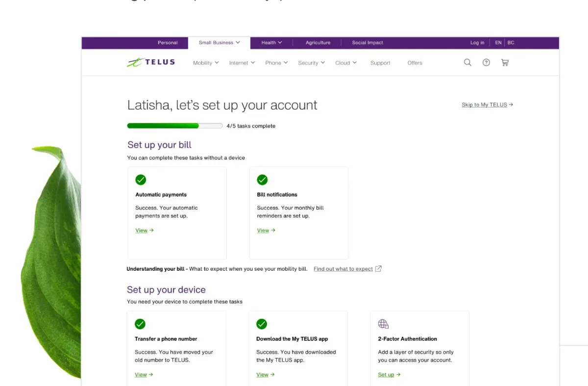The image size is (588, 386).
Task: Click the Bill notifications card title
Action: [277, 195]
